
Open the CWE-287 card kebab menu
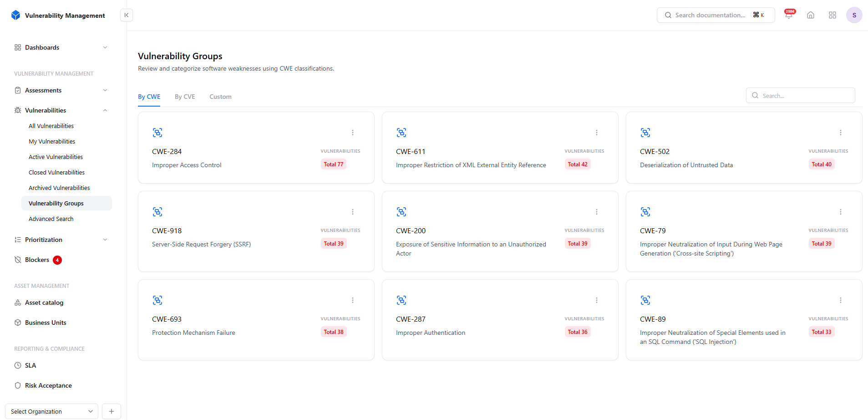(597, 300)
